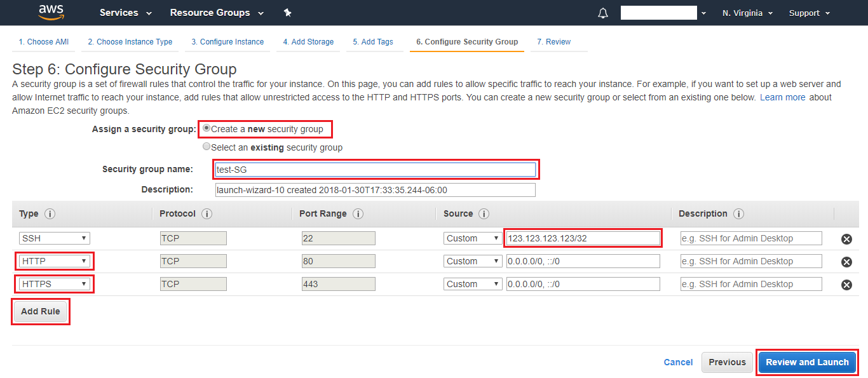868x378 pixels.
Task: Click info icon next to Type header
Action: (x=50, y=214)
